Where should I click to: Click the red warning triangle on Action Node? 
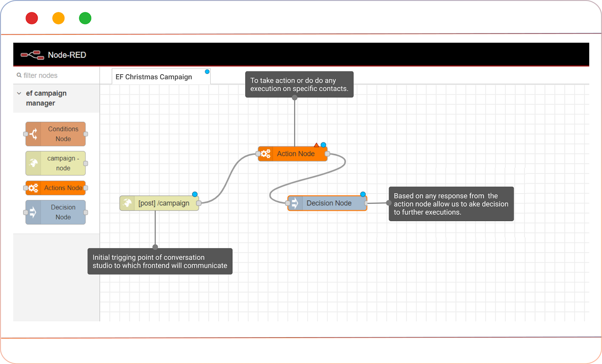(316, 145)
